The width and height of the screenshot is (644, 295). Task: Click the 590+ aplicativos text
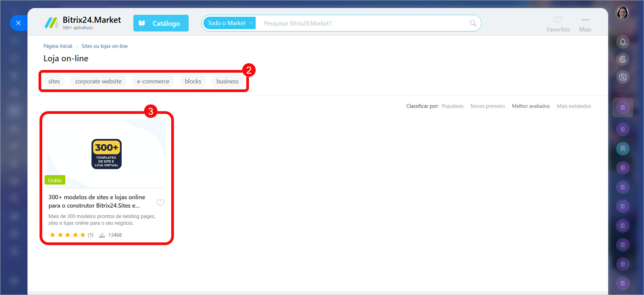[78, 28]
